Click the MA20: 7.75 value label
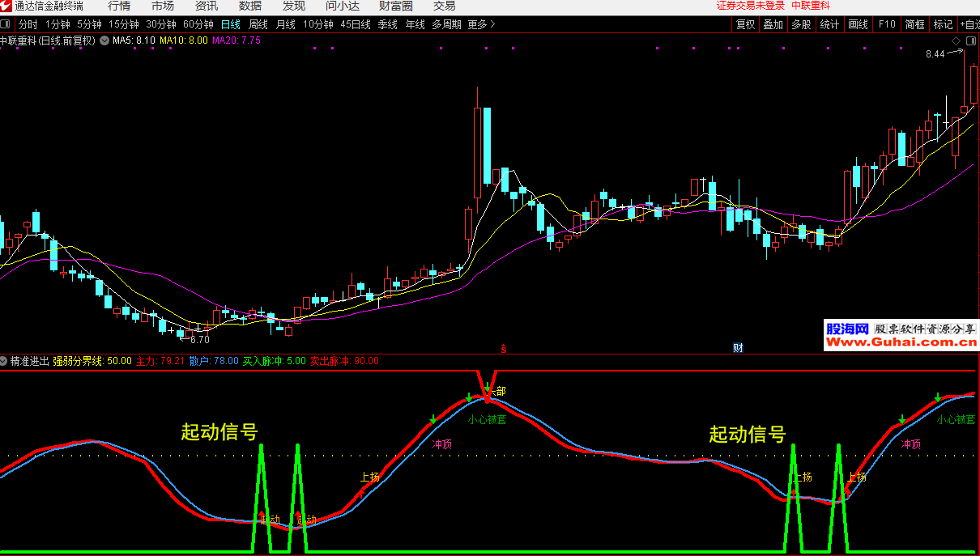980x556 pixels. (236, 40)
